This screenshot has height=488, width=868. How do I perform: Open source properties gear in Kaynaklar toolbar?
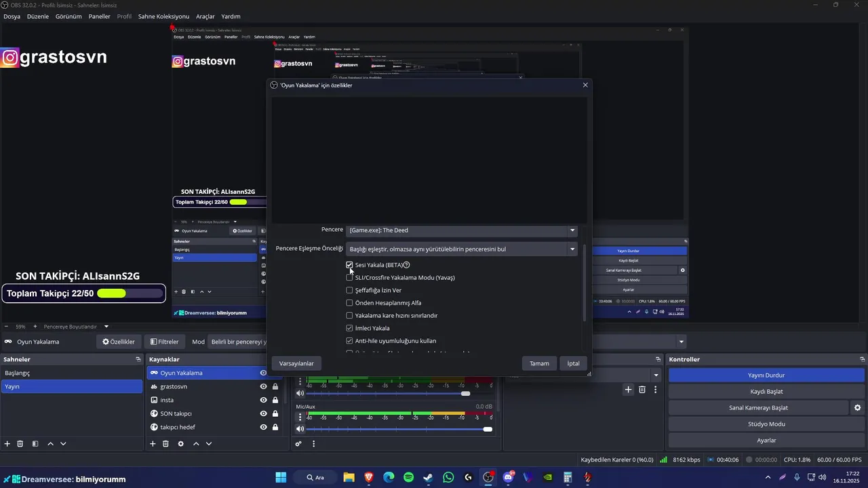click(180, 444)
